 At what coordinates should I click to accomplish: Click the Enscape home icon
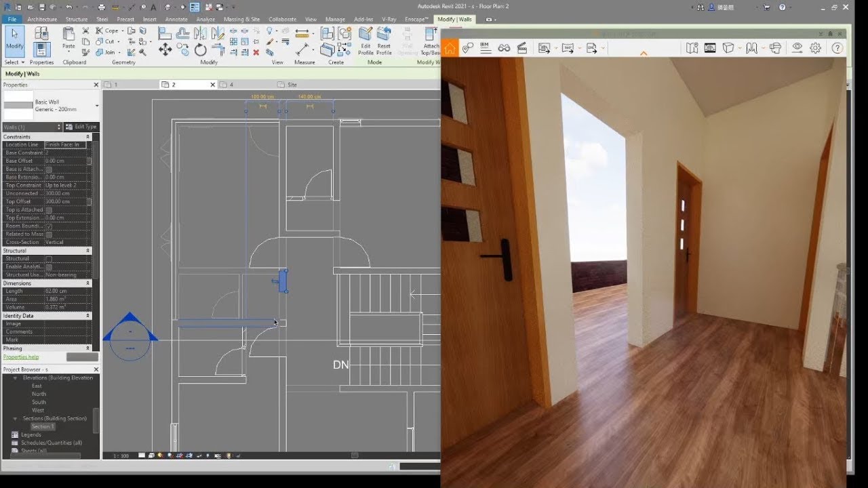pos(450,48)
